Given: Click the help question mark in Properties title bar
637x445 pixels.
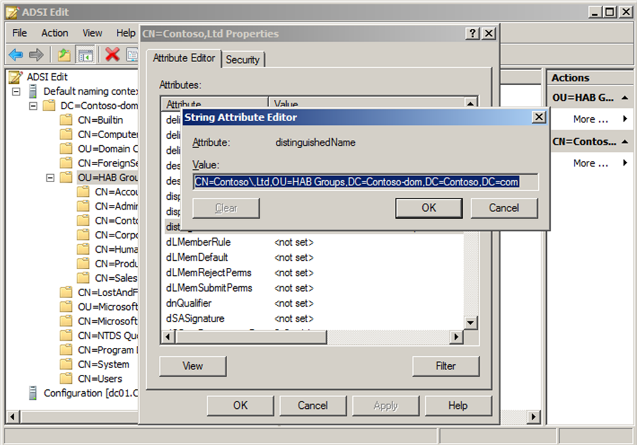Looking at the screenshot, I should (x=472, y=33).
